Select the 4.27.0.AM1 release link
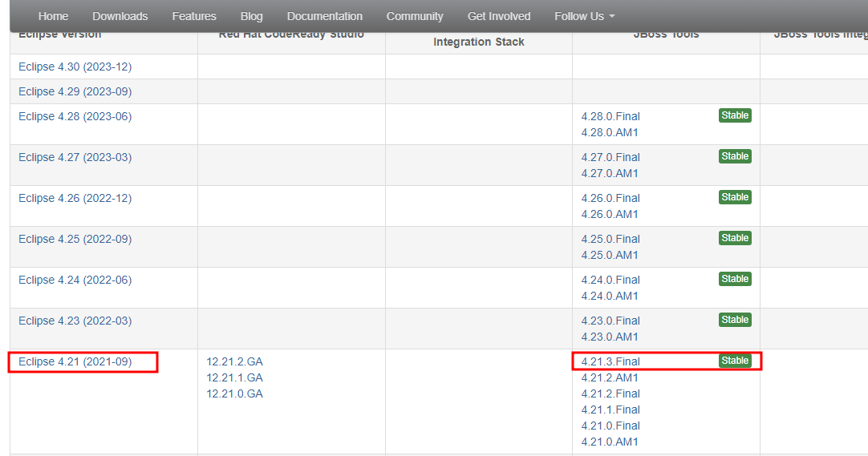The image size is (868, 456). click(610, 174)
